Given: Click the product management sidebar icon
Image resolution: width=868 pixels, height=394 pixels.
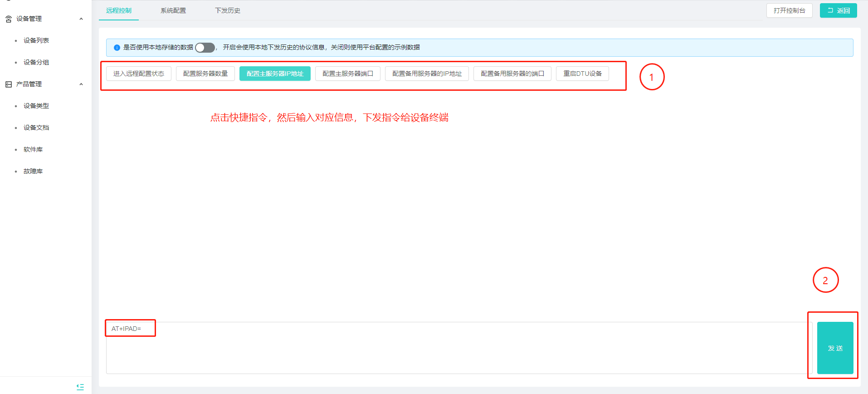Looking at the screenshot, I should (9, 84).
